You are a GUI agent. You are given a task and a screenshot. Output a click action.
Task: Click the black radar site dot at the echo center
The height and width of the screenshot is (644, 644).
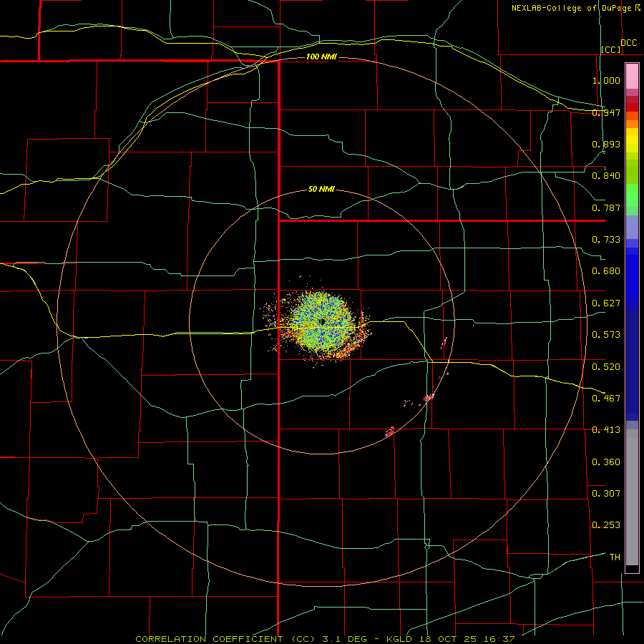323,321
